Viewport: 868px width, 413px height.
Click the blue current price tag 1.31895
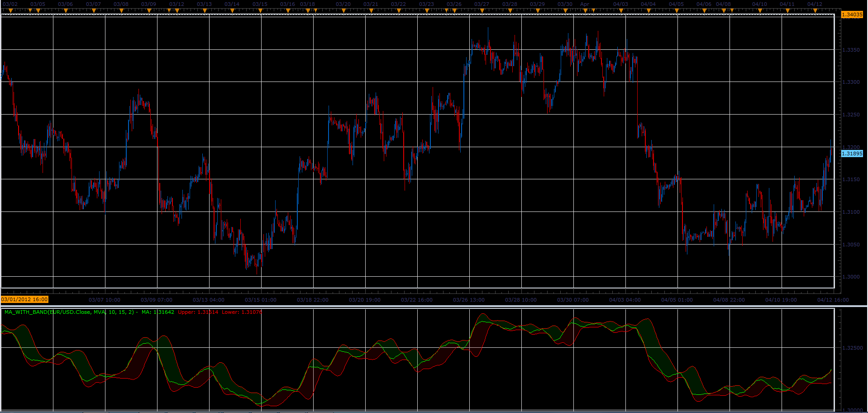852,154
